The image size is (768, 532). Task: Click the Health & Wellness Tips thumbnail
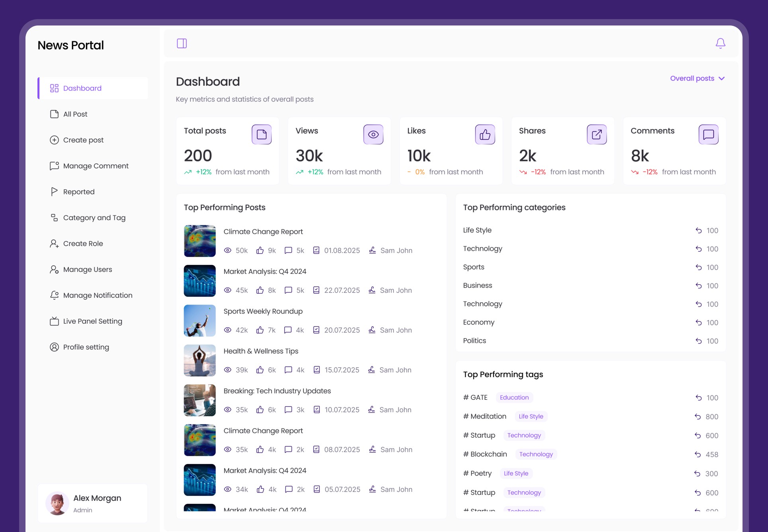(x=200, y=360)
